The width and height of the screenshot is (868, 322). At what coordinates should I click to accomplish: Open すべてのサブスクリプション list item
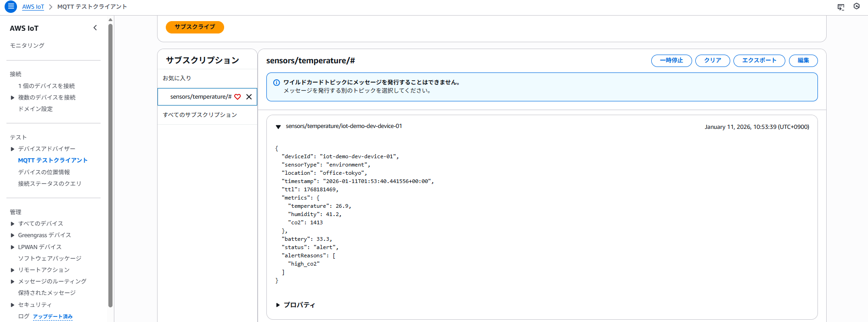[200, 115]
